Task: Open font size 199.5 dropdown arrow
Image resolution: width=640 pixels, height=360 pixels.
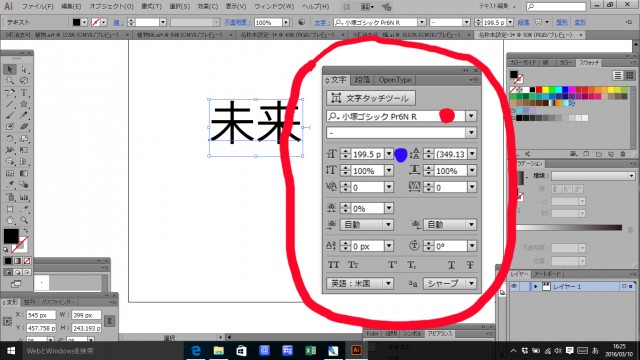Action: [x=389, y=154]
